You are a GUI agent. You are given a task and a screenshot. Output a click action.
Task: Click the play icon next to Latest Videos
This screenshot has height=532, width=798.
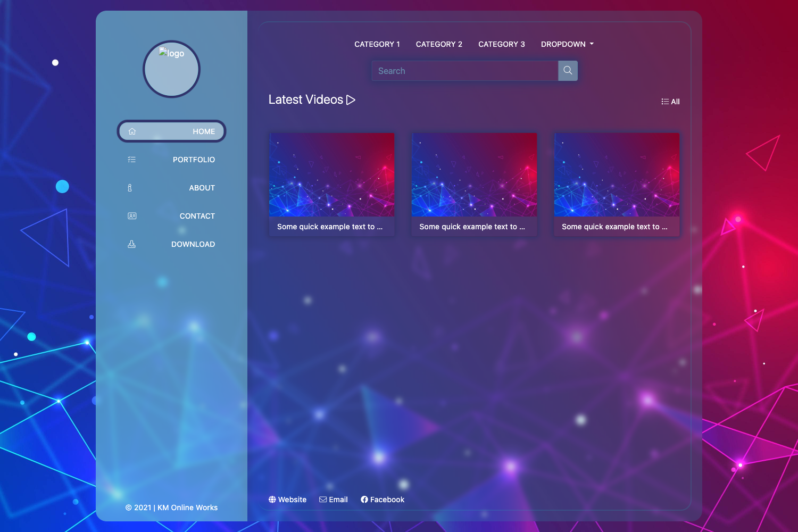[x=351, y=99]
